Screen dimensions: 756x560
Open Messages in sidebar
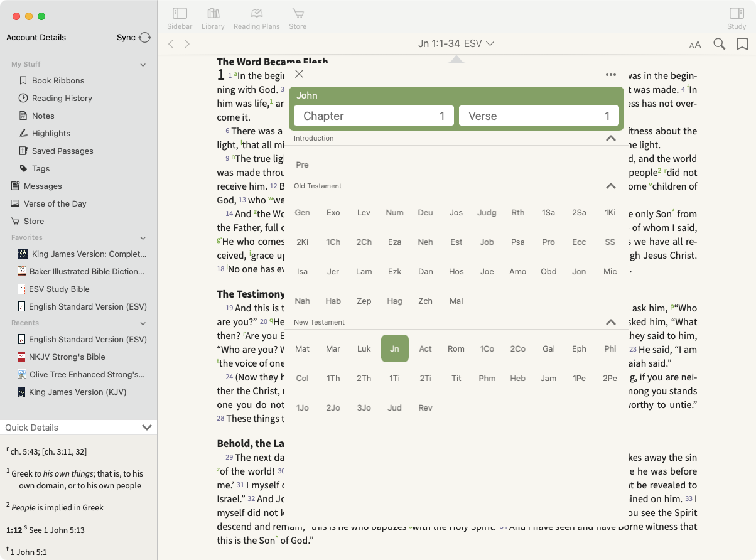[x=43, y=186]
